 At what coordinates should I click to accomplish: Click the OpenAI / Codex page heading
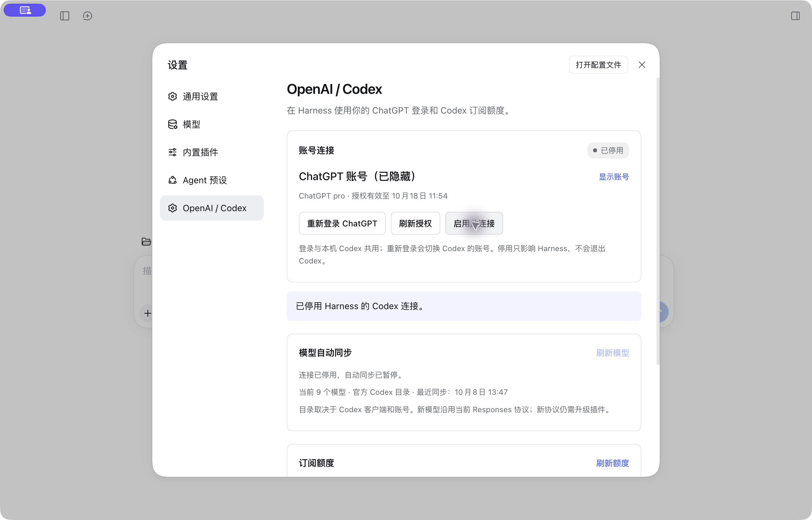tap(334, 89)
